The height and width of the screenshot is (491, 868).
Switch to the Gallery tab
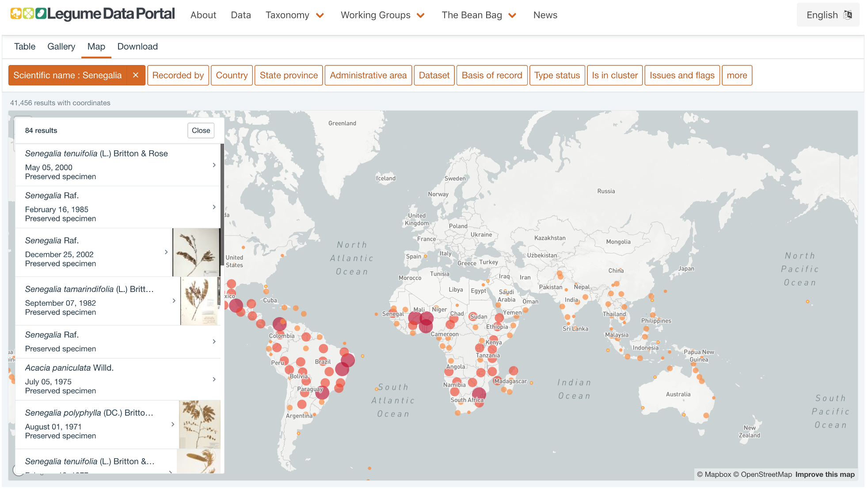click(61, 46)
